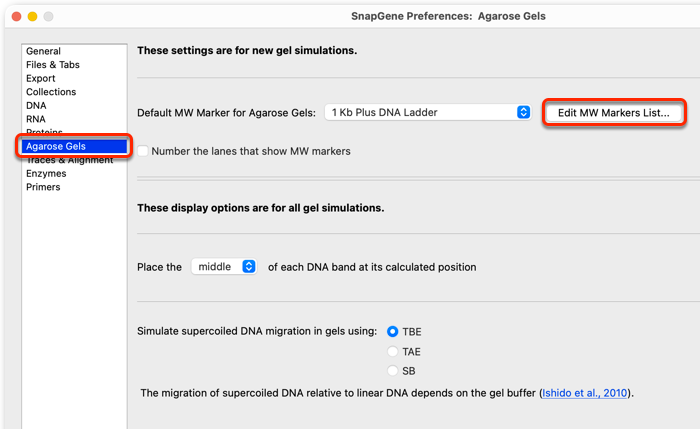
Task: Select Enzymes in the preferences list
Action: pyautogui.click(x=46, y=173)
